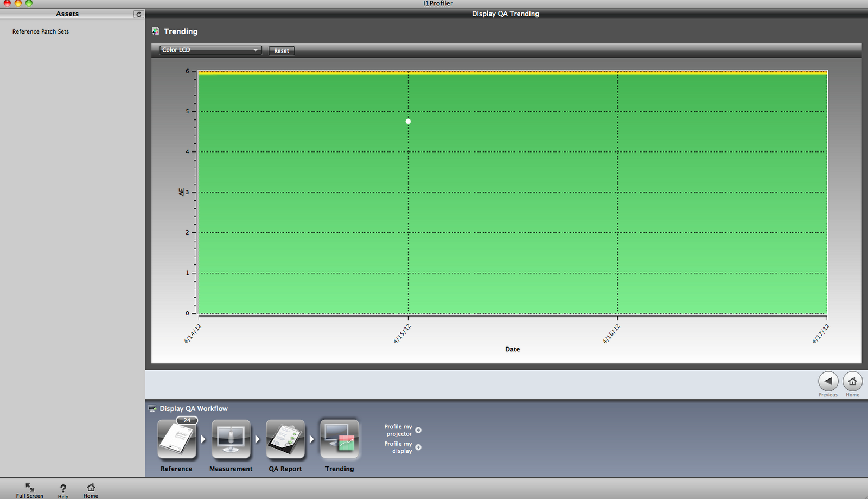Screen dimensions: 868x499
Task: Open the Measurement workflow step icon
Action: (x=231, y=439)
